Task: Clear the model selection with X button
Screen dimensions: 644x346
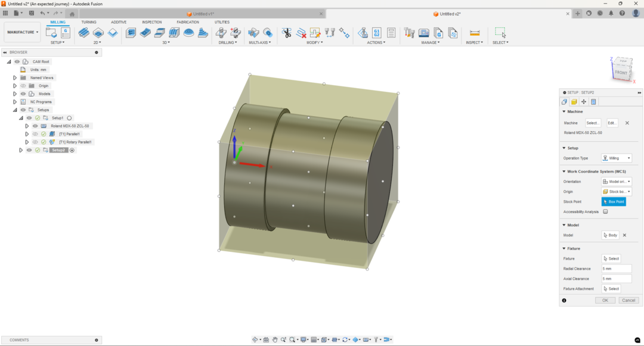Action: pos(625,235)
